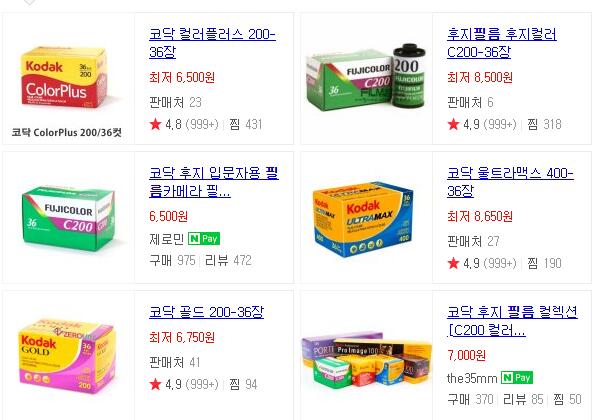This screenshot has width=594, height=420.
Task: Click the 판매처 41 seller count for 코닥 골드
Action: click(175, 362)
